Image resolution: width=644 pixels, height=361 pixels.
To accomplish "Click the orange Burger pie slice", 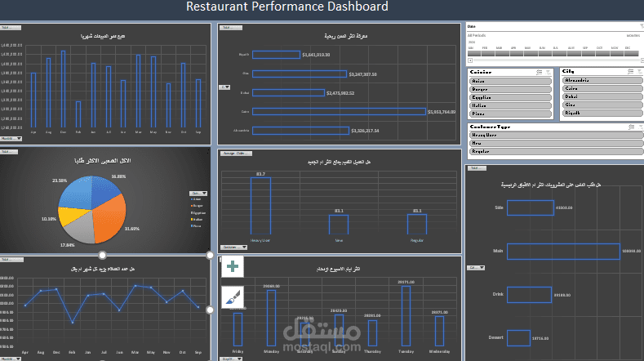I will (x=110, y=218).
